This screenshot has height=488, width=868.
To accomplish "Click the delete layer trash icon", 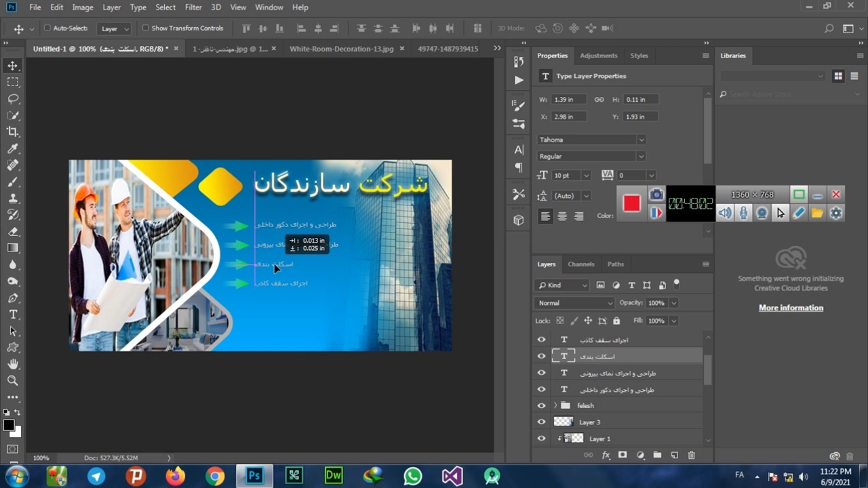I will tap(692, 455).
